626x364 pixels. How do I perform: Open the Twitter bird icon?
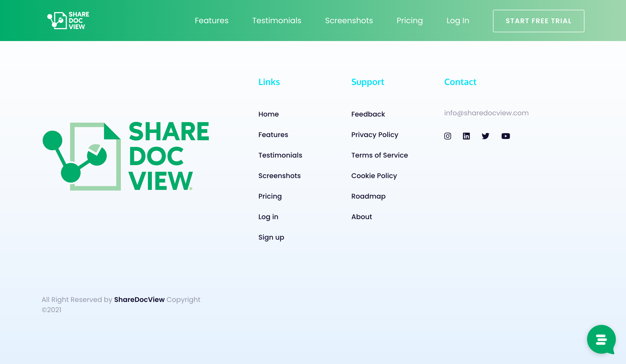click(x=485, y=136)
